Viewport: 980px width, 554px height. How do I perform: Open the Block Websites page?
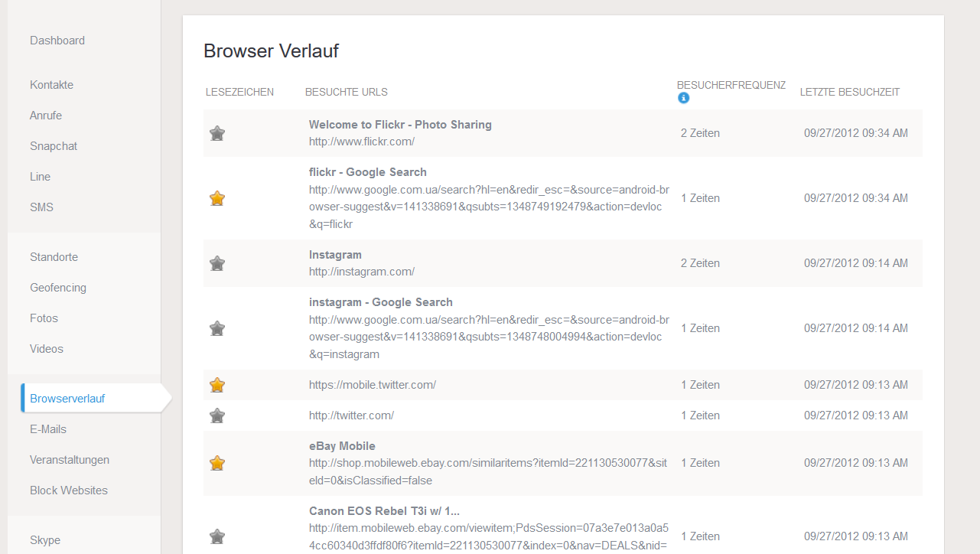point(69,490)
